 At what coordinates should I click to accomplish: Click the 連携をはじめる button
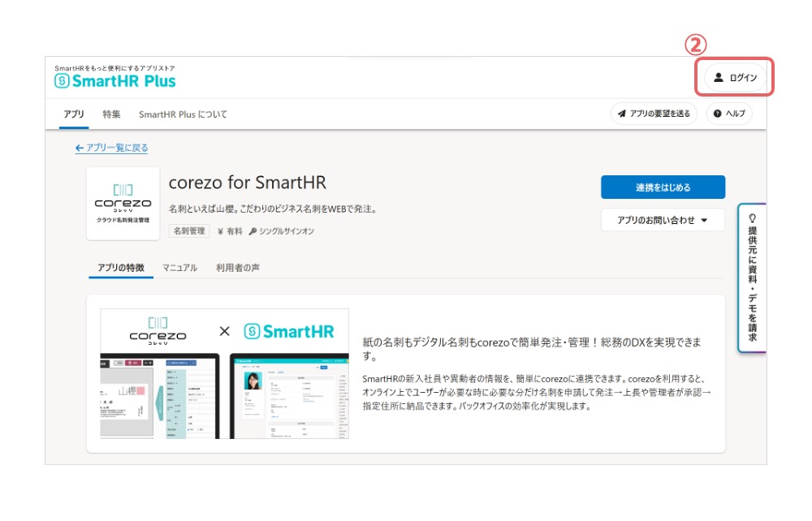click(663, 187)
